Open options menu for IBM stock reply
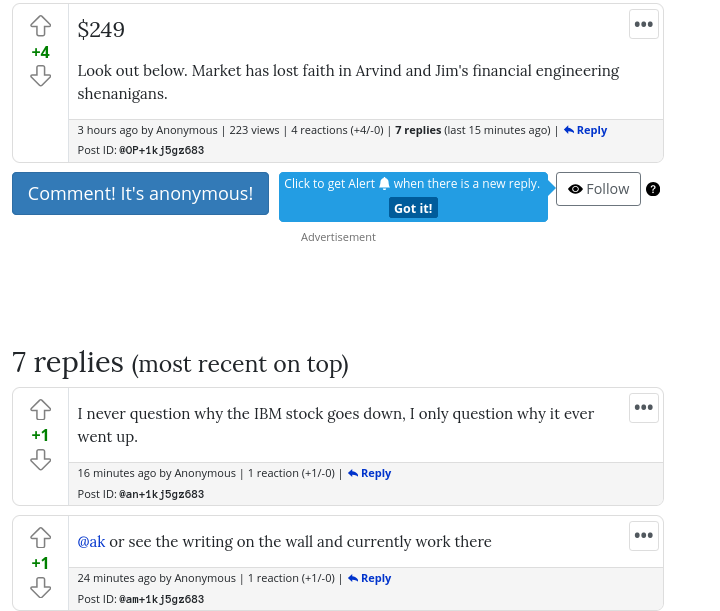 pos(643,408)
